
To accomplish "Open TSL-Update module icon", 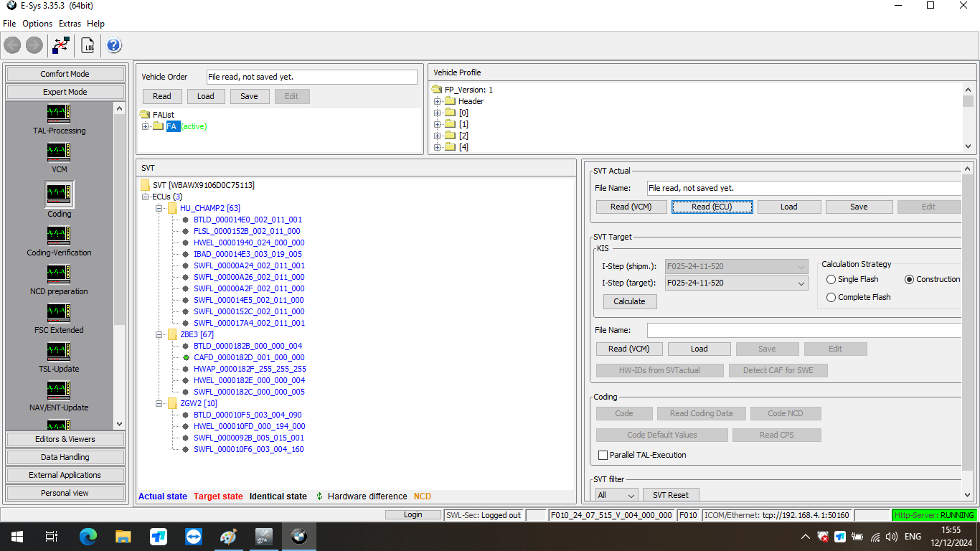I will click(59, 352).
